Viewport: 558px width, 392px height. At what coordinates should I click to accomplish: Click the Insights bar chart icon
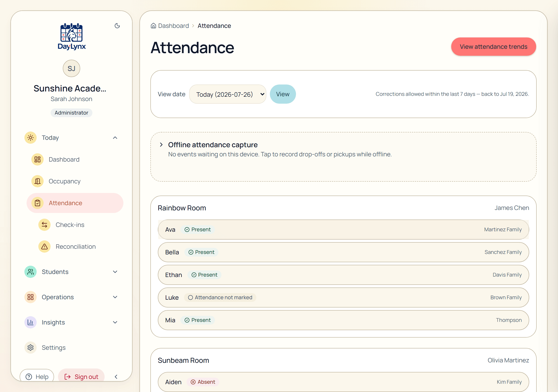pyautogui.click(x=30, y=322)
